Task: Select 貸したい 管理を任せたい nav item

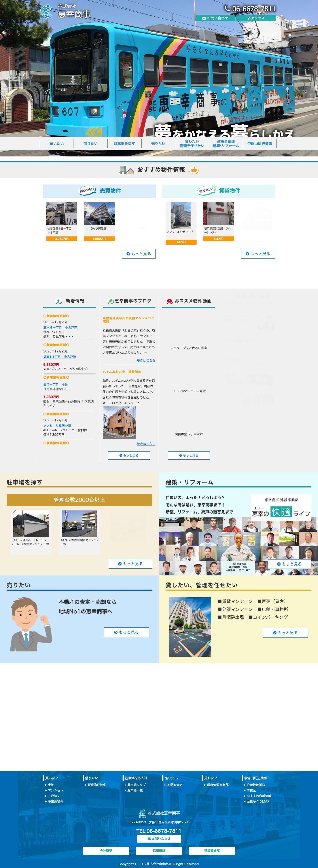Action: click(x=192, y=144)
